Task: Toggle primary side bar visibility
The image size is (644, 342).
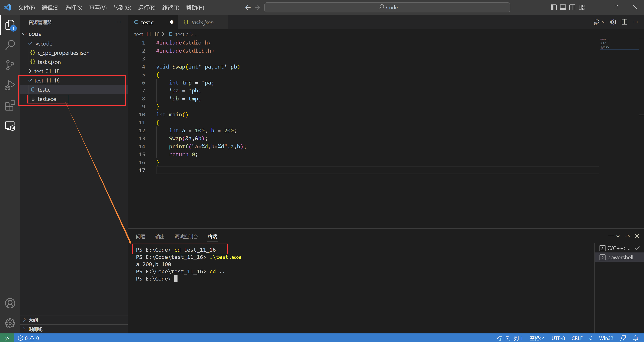Action: pyautogui.click(x=553, y=8)
